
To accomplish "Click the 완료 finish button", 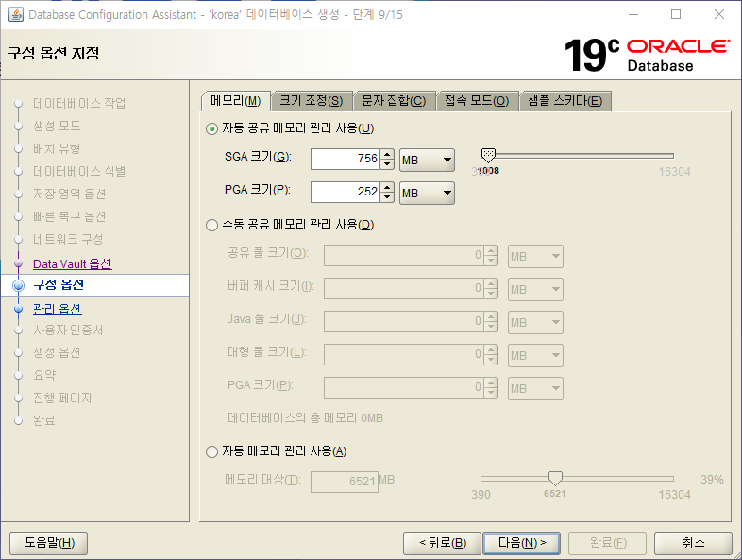I will coord(608,543).
